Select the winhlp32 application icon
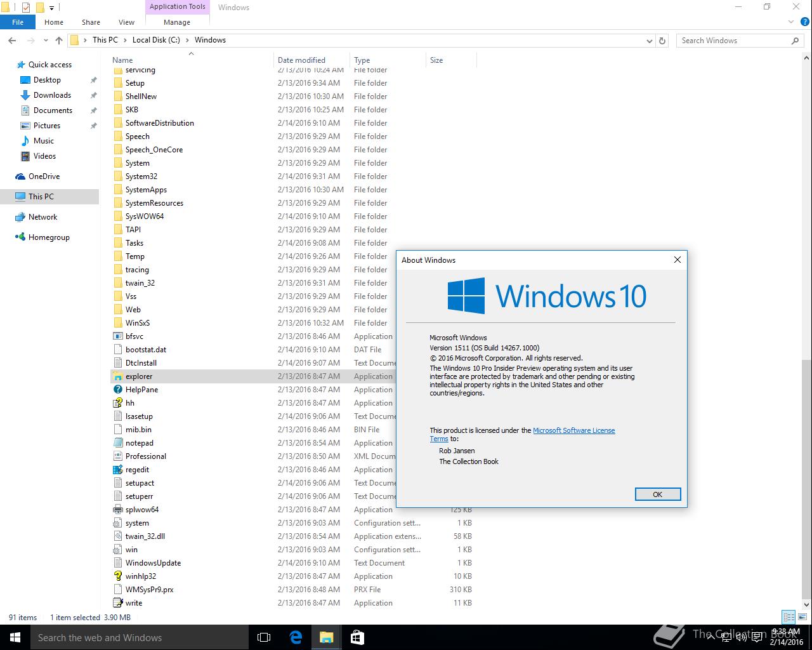The image size is (812, 650). coord(118,576)
